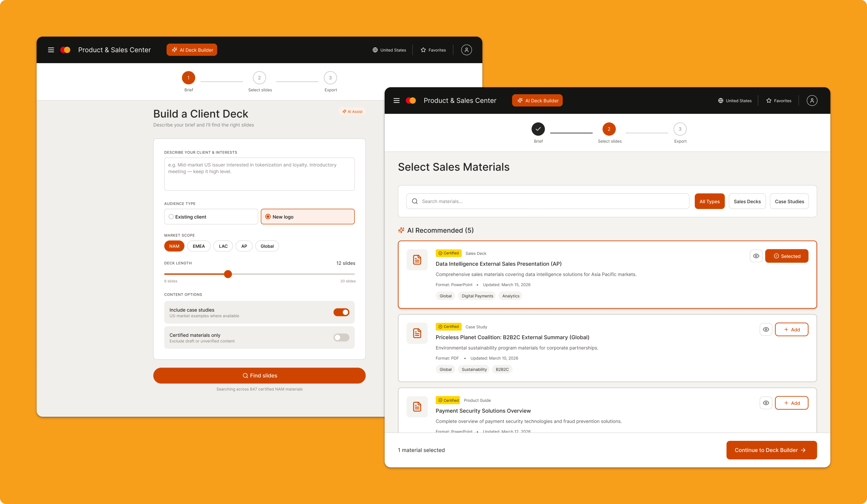Image resolution: width=867 pixels, height=504 pixels.
Task: Click the deck length slider handle
Action: pos(228,274)
